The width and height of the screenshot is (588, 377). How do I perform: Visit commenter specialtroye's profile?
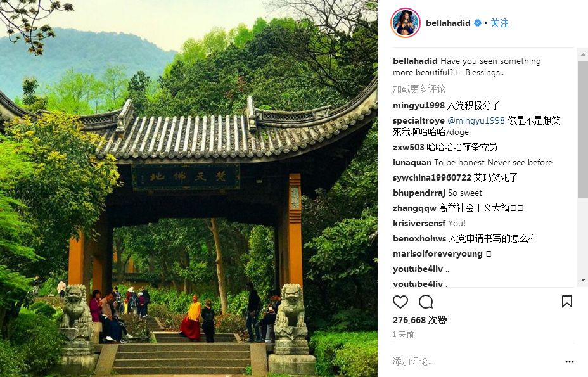point(418,120)
